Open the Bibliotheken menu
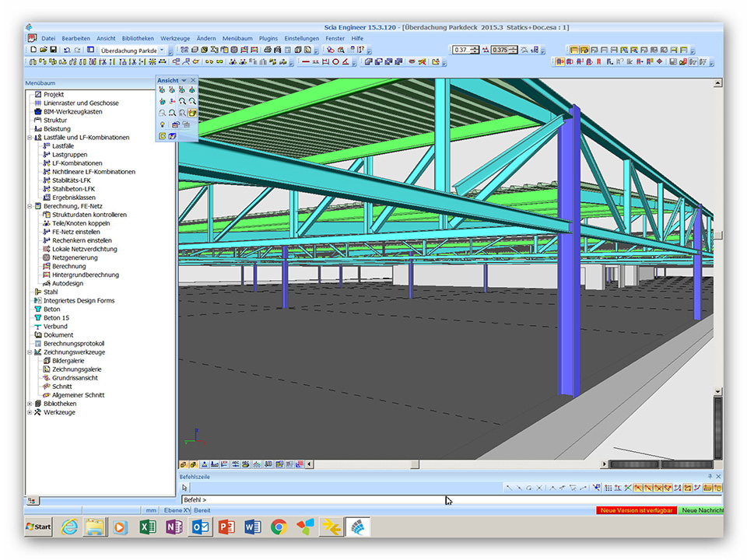Image resolution: width=747 pixels, height=560 pixels. tap(138, 38)
